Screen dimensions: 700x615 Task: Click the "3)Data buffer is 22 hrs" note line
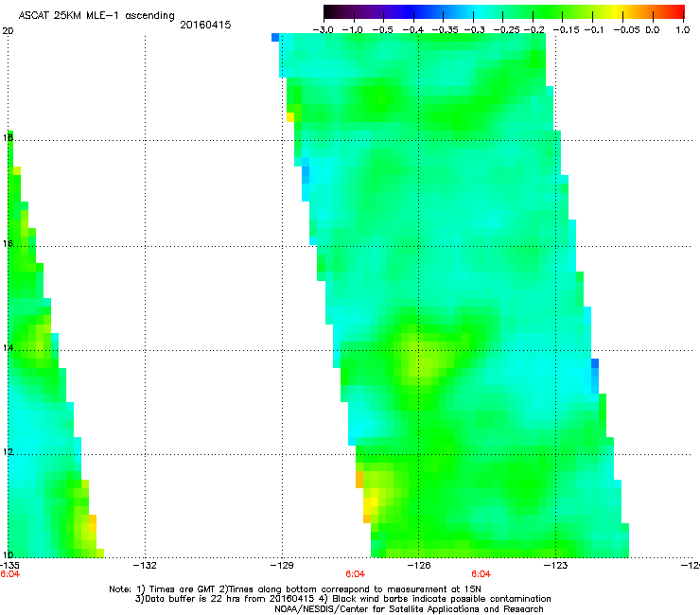tap(342, 599)
